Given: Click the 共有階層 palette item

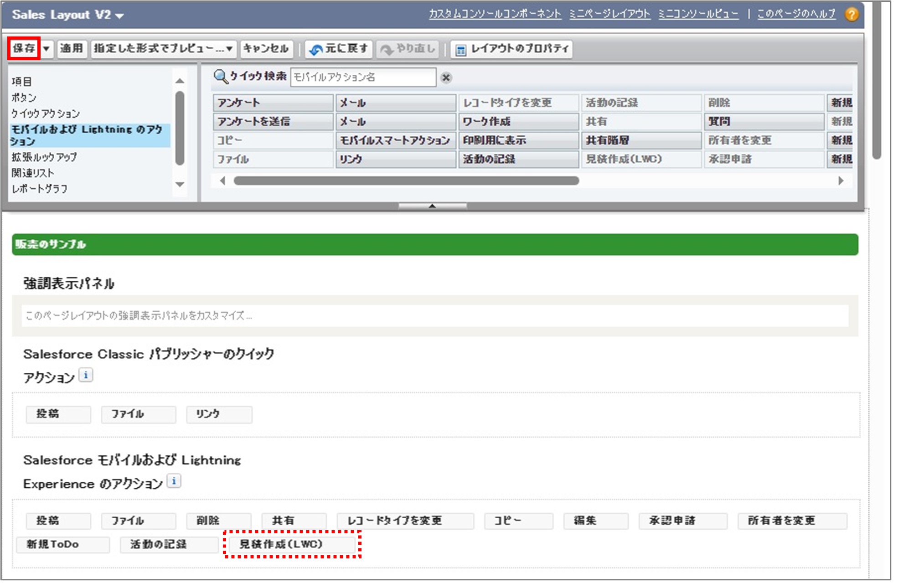Looking at the screenshot, I should pos(641,140).
